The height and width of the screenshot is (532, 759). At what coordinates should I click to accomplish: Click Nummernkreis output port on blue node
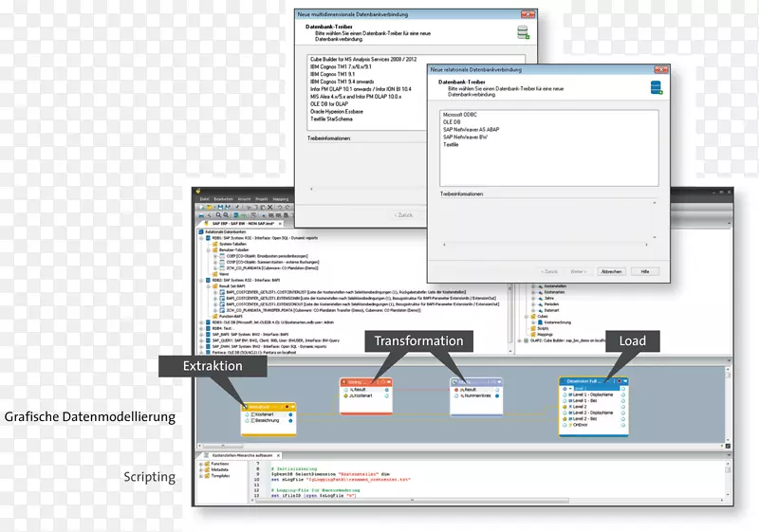click(x=497, y=395)
